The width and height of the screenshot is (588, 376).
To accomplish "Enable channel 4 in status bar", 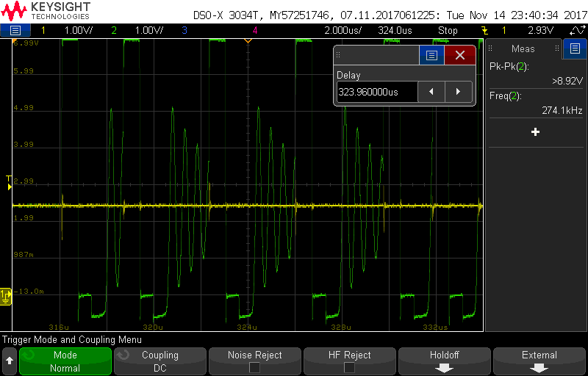I will [255, 30].
